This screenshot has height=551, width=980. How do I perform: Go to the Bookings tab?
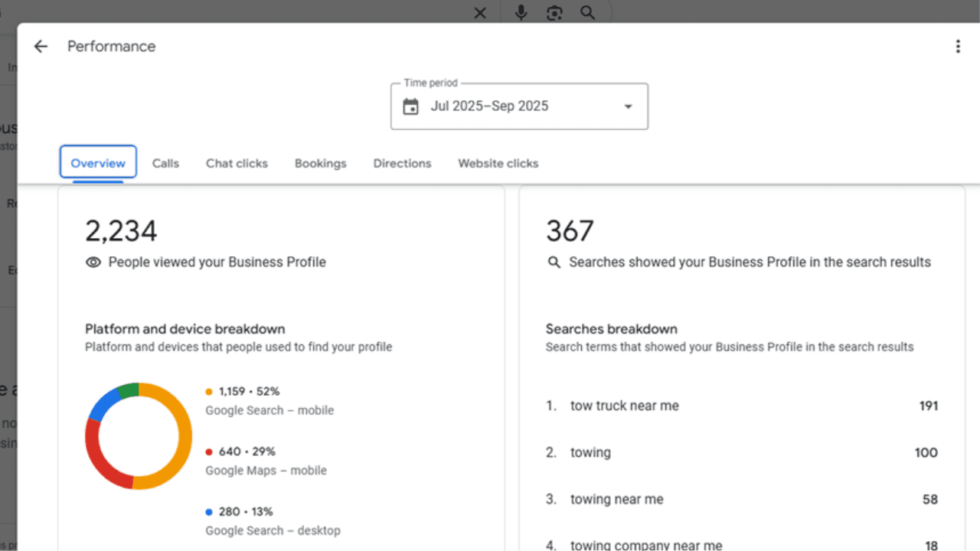click(x=320, y=163)
